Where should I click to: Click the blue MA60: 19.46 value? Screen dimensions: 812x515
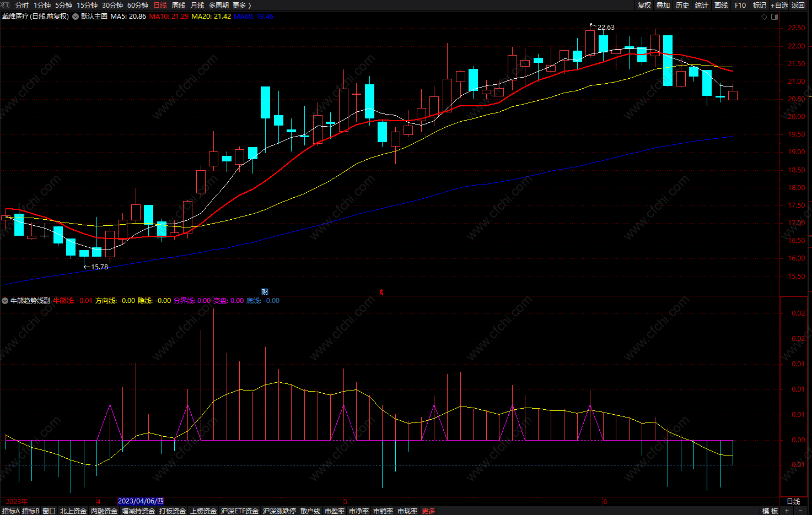click(x=254, y=17)
